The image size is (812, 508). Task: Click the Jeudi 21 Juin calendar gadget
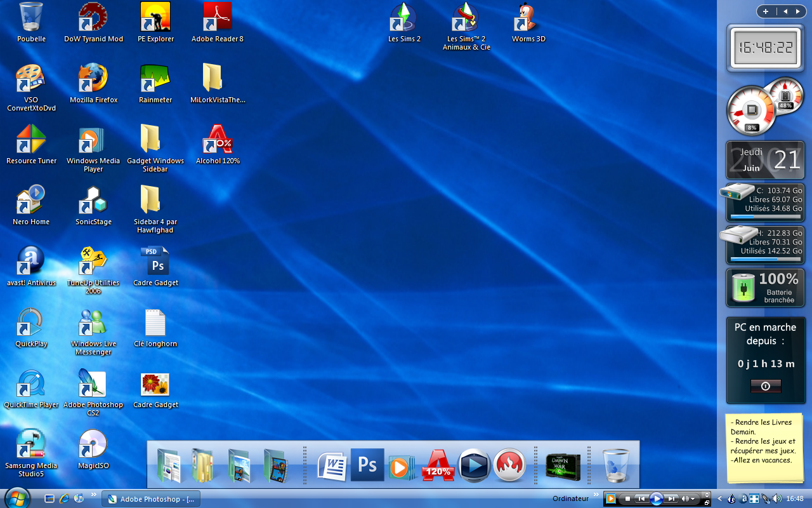click(765, 160)
